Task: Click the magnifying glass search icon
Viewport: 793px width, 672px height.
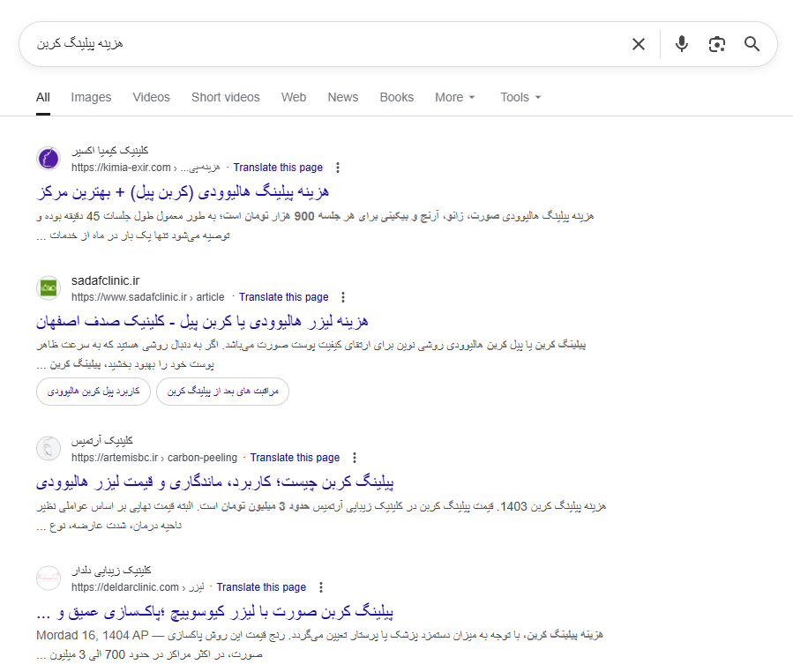Action: [x=752, y=44]
